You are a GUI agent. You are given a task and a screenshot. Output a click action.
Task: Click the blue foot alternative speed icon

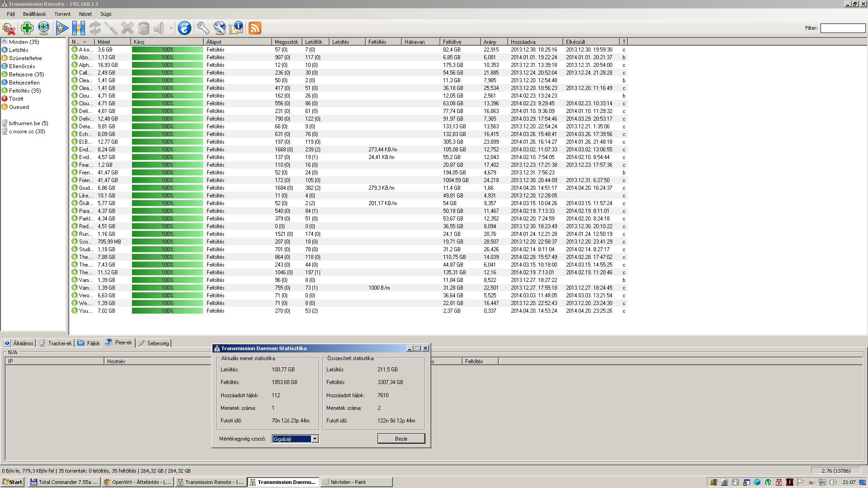click(x=184, y=28)
